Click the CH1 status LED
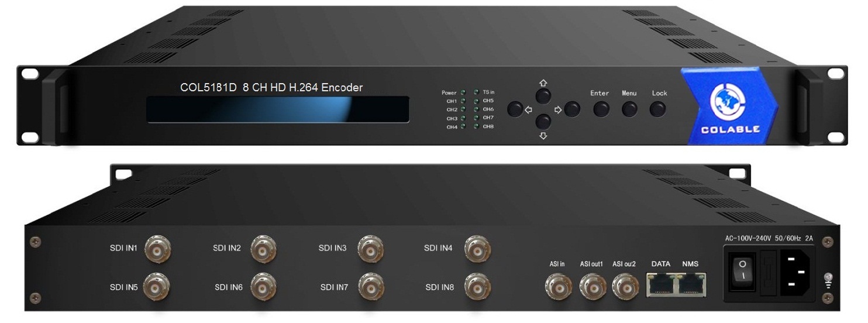 pyautogui.click(x=463, y=101)
